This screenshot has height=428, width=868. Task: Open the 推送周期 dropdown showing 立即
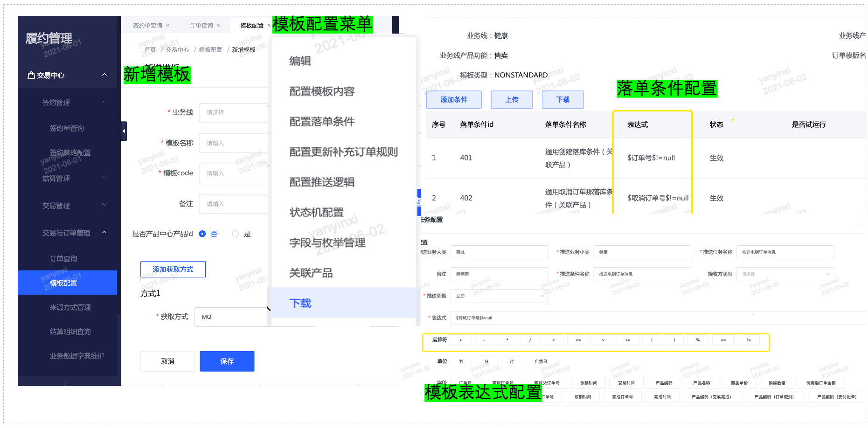click(500, 296)
